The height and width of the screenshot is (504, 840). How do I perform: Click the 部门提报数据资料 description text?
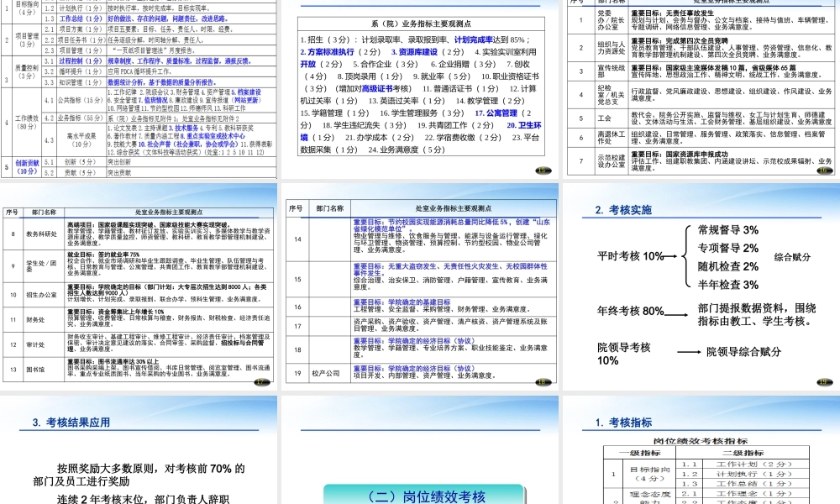[x=757, y=314]
